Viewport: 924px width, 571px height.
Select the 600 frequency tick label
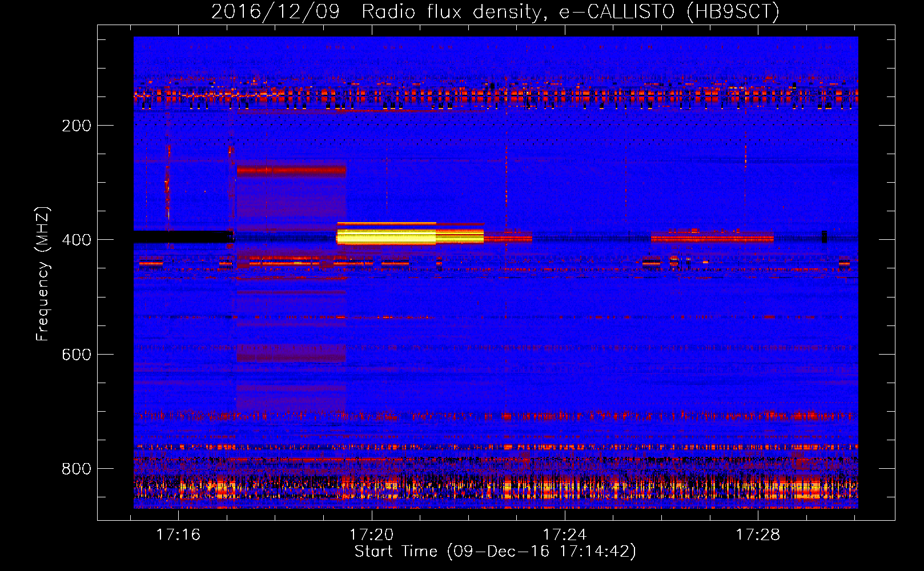(77, 355)
